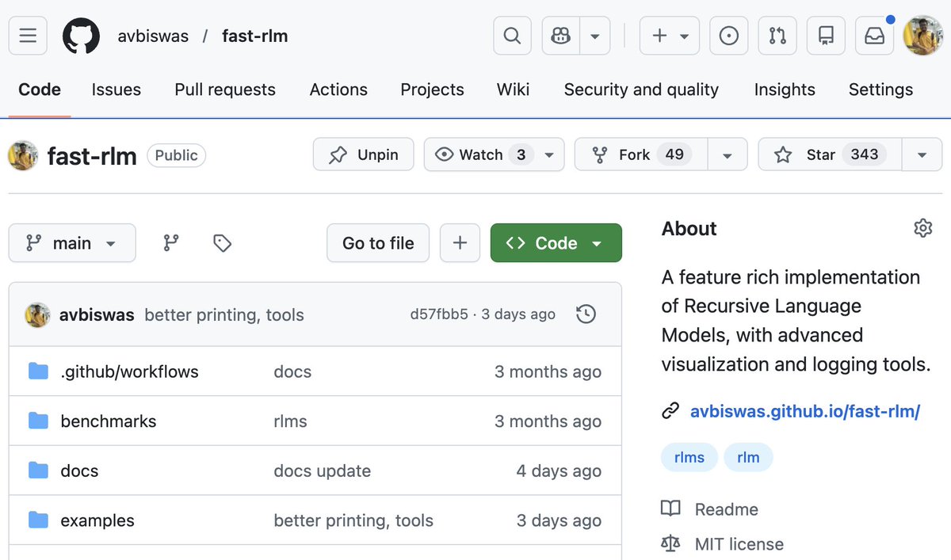The height and width of the screenshot is (560, 951).
Task: Open Copilot chat icon
Action: [561, 36]
